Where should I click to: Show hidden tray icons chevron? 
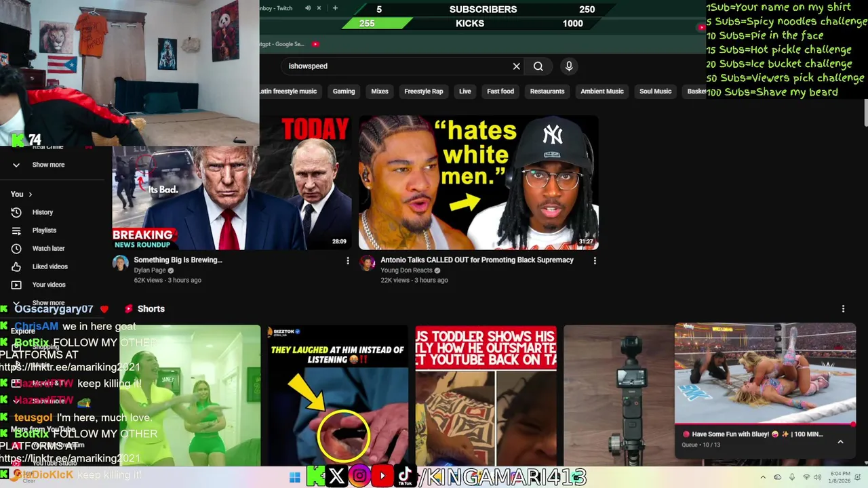[762, 478]
